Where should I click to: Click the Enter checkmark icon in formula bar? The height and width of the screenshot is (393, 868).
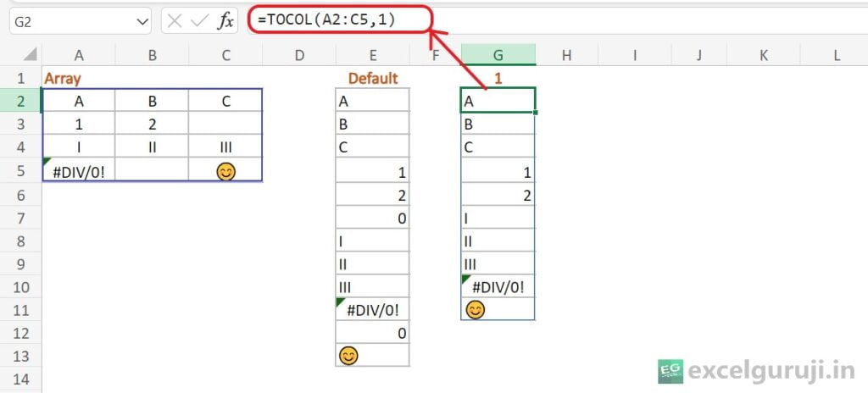point(200,21)
